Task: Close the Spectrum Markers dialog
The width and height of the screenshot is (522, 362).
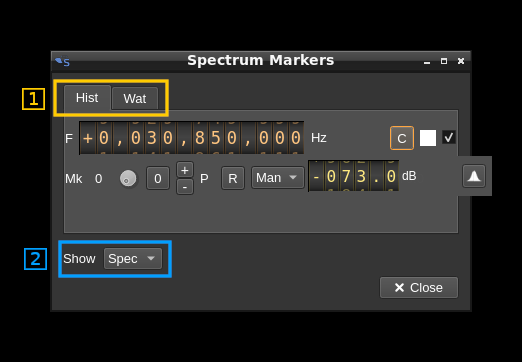Action: (419, 287)
